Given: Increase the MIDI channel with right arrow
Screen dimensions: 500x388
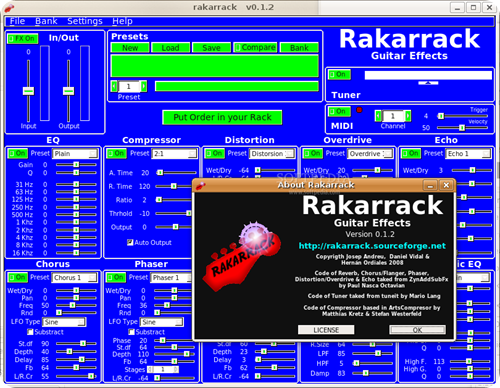Looking at the screenshot, I should click(408, 116).
